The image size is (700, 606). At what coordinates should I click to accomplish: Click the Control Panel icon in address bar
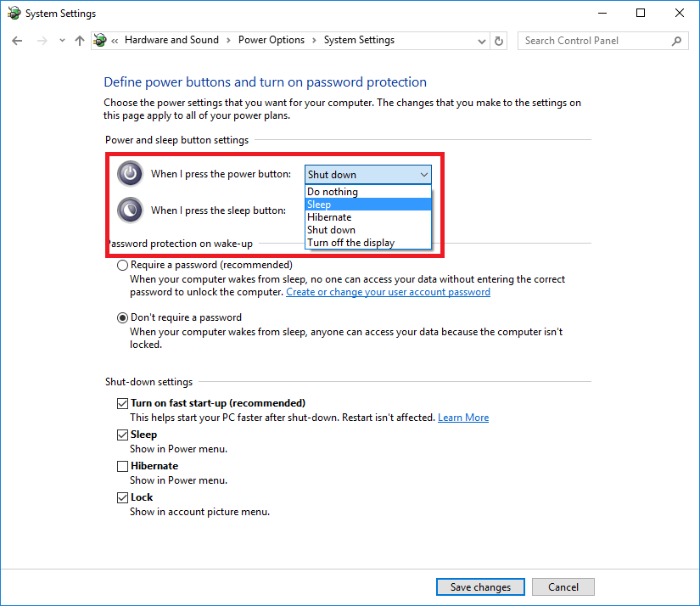point(99,39)
